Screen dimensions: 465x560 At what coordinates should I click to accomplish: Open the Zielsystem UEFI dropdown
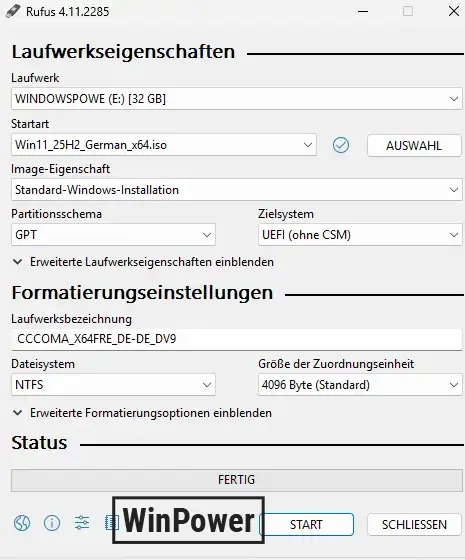click(360, 235)
